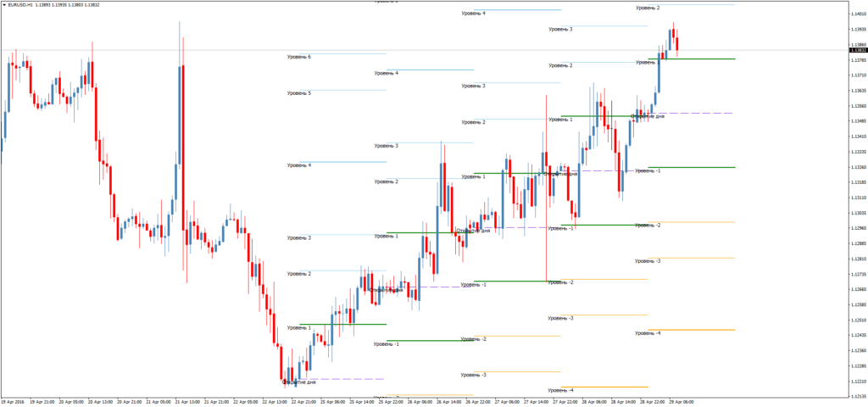Click price axis value 1.13185

(x=859, y=182)
